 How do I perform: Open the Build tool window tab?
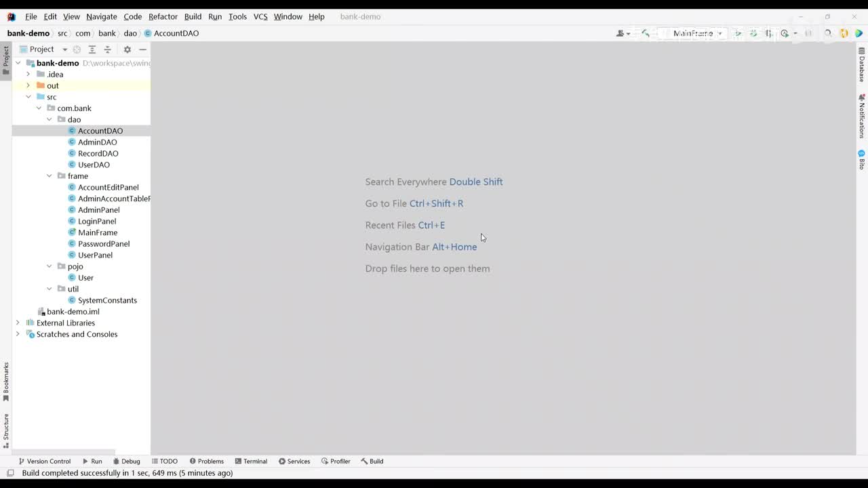(x=372, y=461)
